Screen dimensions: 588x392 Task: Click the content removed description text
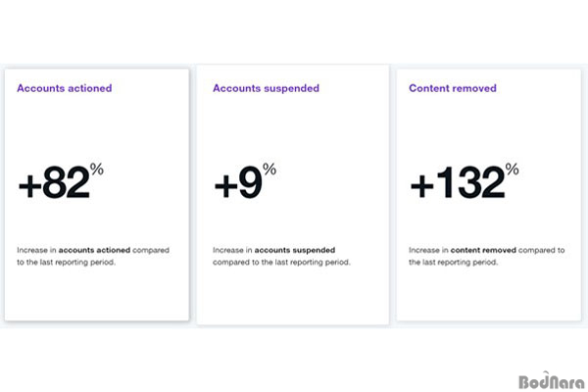(486, 256)
